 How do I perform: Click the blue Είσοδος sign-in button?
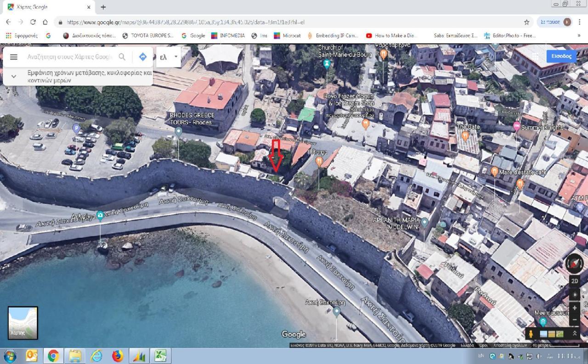(561, 56)
